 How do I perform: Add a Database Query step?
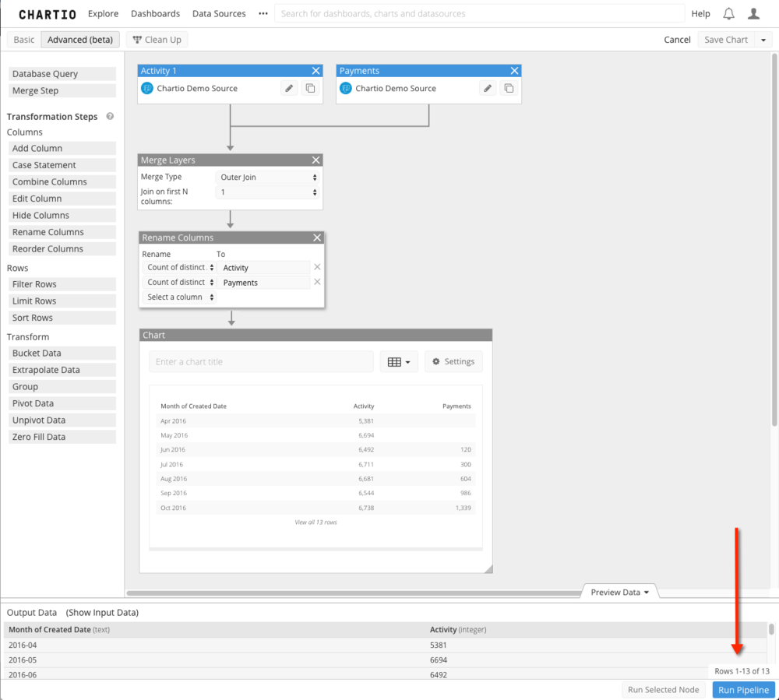tap(62, 74)
